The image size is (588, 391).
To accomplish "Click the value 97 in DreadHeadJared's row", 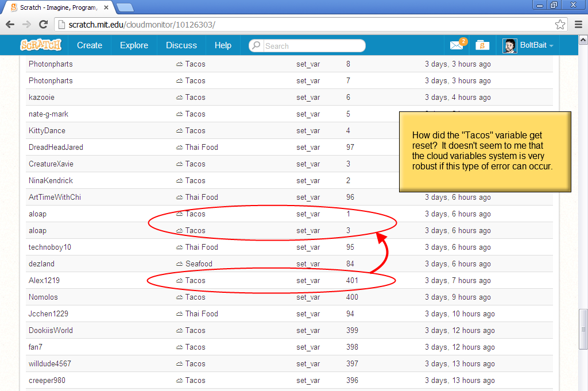I will (x=350, y=148).
